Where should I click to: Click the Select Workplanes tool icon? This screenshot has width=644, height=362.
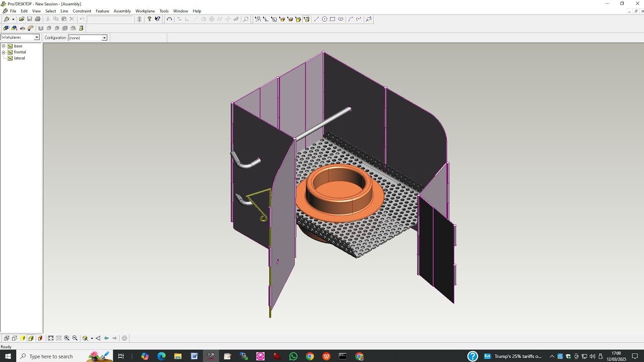tap(274, 19)
